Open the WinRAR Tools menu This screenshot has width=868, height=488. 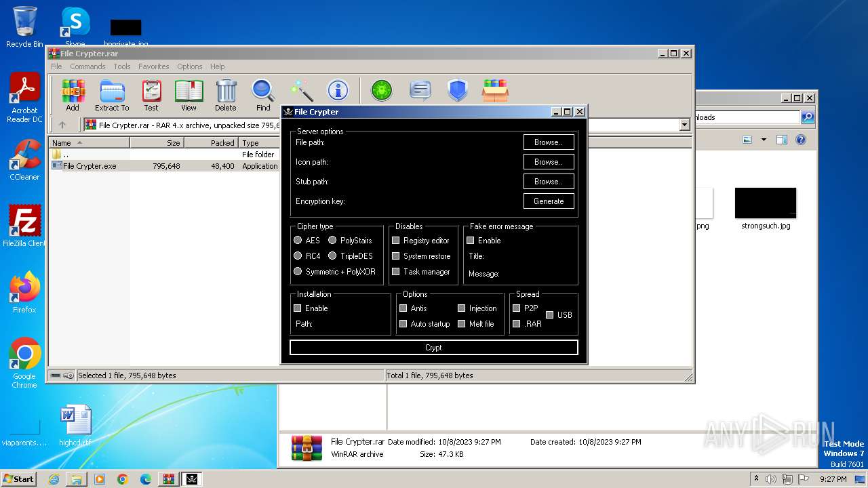click(x=122, y=66)
